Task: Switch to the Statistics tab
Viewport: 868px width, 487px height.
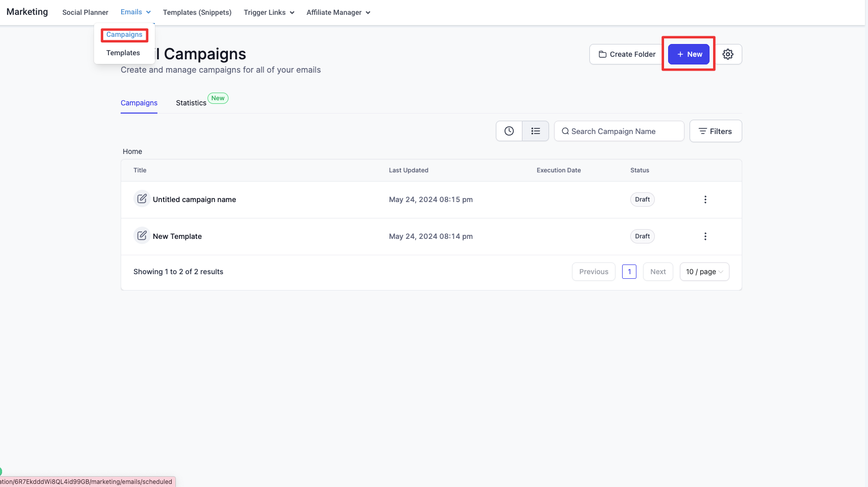Action: click(191, 103)
